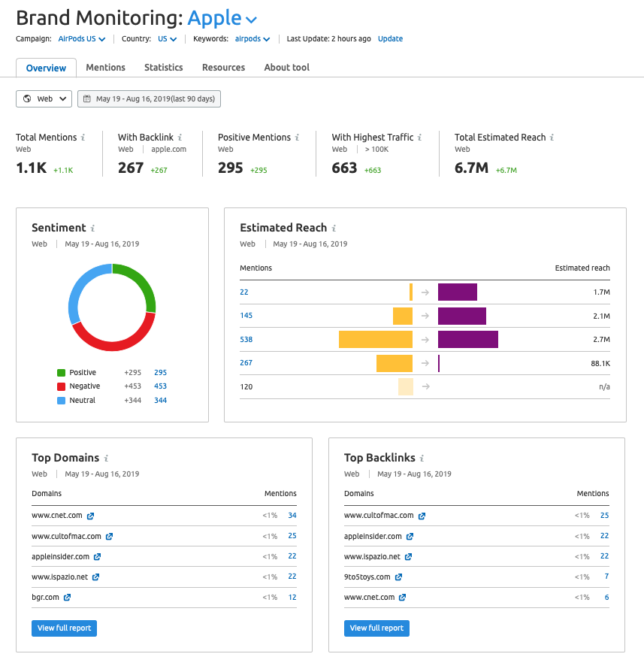This screenshot has height=666, width=644.
Task: Click info icon next to Estimated Reach heading
Action: coord(334,228)
